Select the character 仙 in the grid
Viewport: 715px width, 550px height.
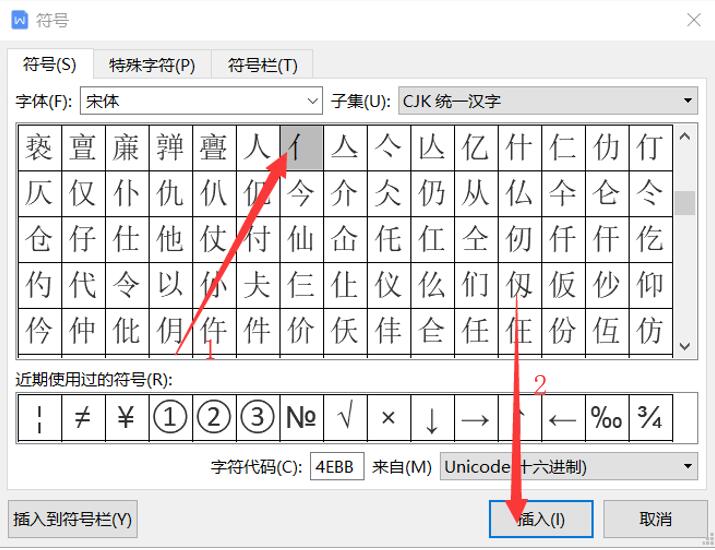pyautogui.click(x=301, y=239)
